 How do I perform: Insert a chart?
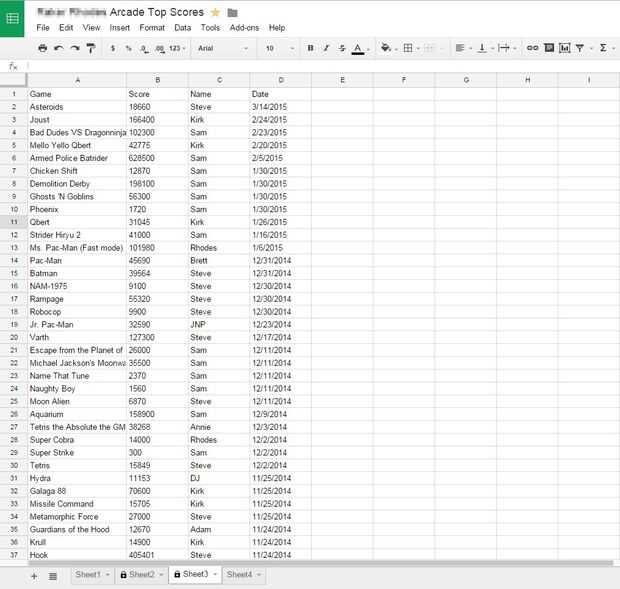click(564, 48)
